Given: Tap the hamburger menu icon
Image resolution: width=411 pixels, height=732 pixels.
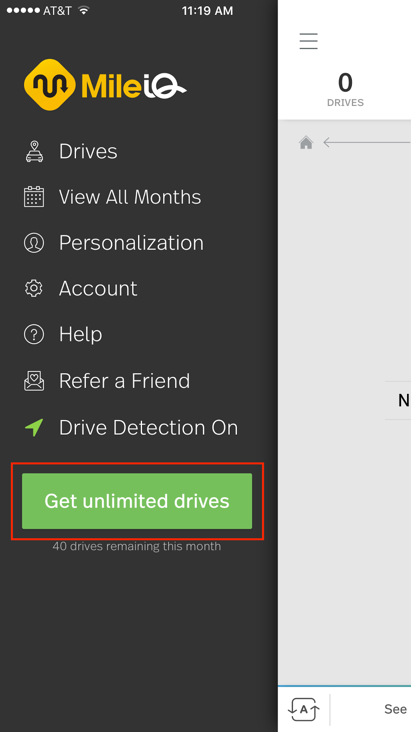Looking at the screenshot, I should tap(308, 41).
